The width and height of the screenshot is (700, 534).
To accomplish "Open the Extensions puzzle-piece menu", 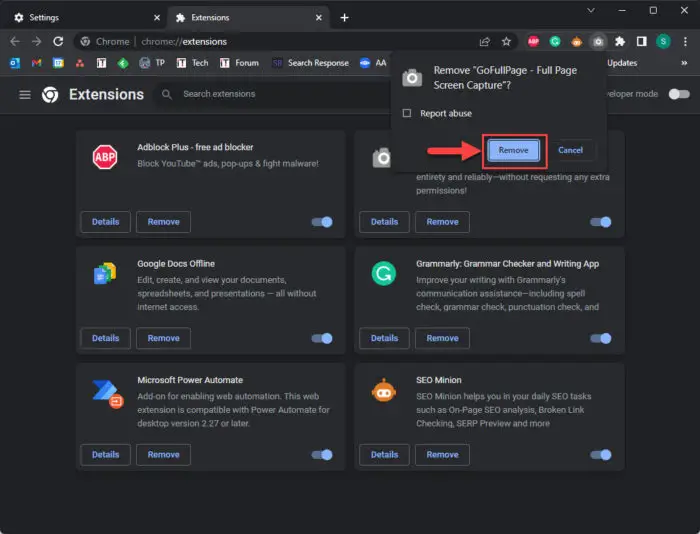I will click(620, 42).
